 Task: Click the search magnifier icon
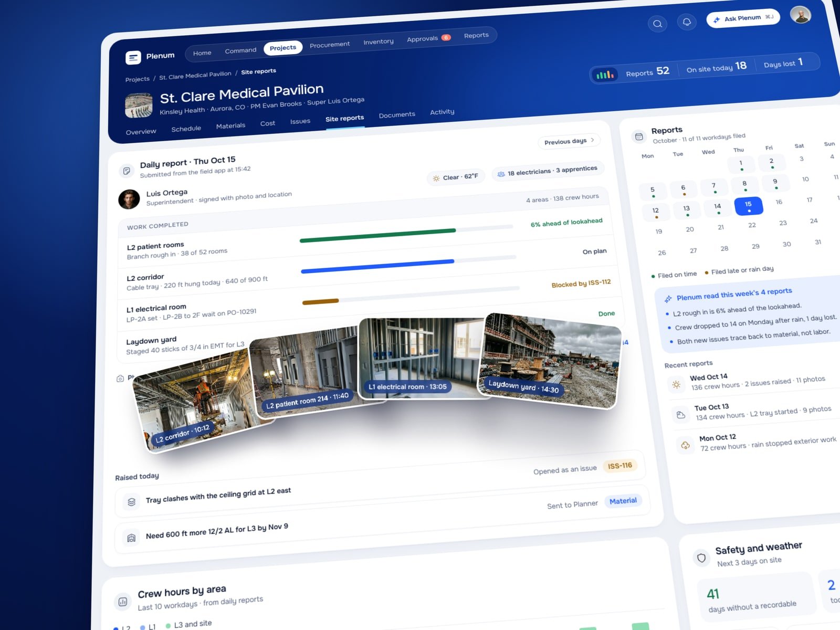tap(657, 24)
